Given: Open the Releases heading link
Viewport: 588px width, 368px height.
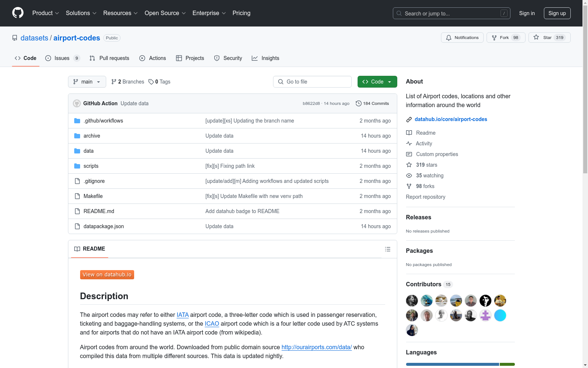Looking at the screenshot, I should pos(419,217).
